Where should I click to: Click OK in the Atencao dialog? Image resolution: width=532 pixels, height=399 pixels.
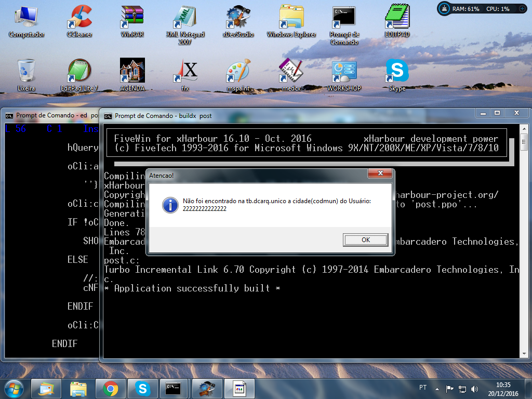click(x=365, y=240)
